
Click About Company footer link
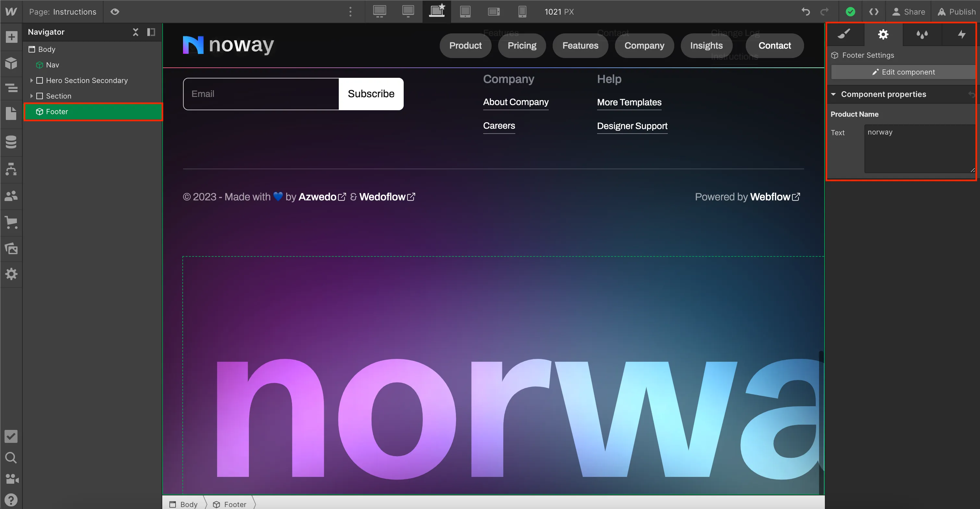pos(516,102)
